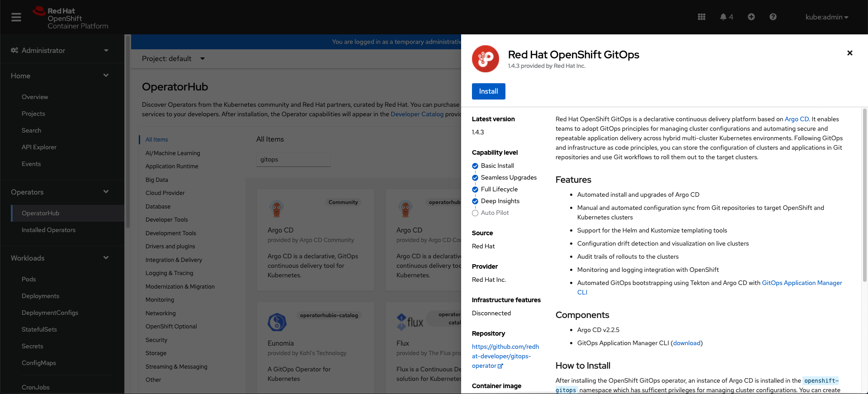The image size is (868, 394).
Task: Click the Eunomia operator icon
Action: tap(277, 322)
